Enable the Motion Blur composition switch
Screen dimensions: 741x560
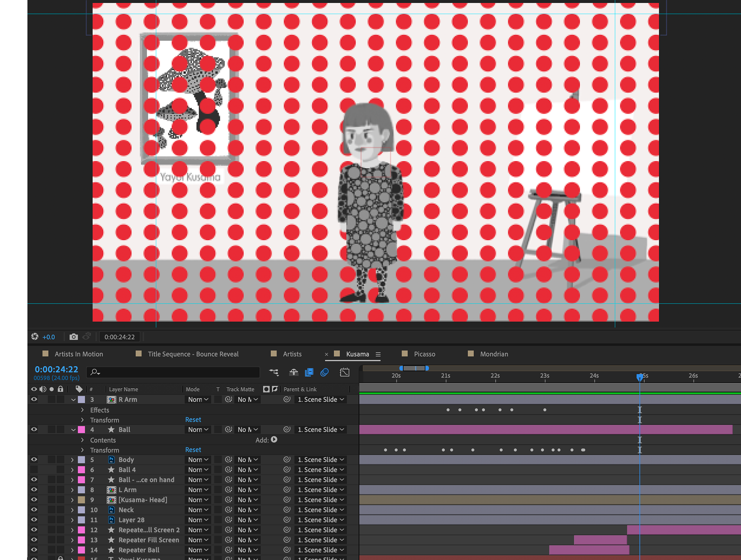pyautogui.click(x=325, y=372)
